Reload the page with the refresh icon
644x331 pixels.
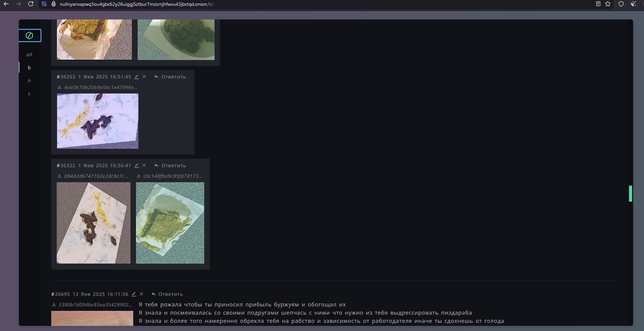click(x=31, y=4)
